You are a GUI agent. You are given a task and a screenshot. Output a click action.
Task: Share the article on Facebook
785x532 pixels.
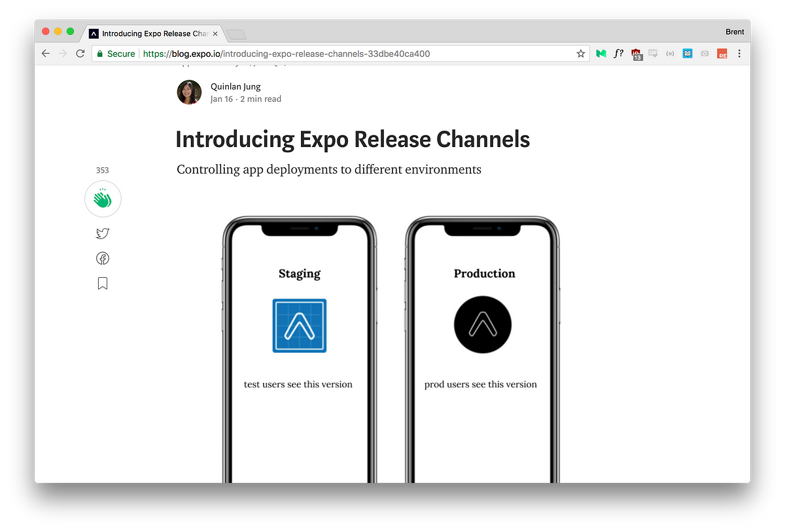[103, 258]
